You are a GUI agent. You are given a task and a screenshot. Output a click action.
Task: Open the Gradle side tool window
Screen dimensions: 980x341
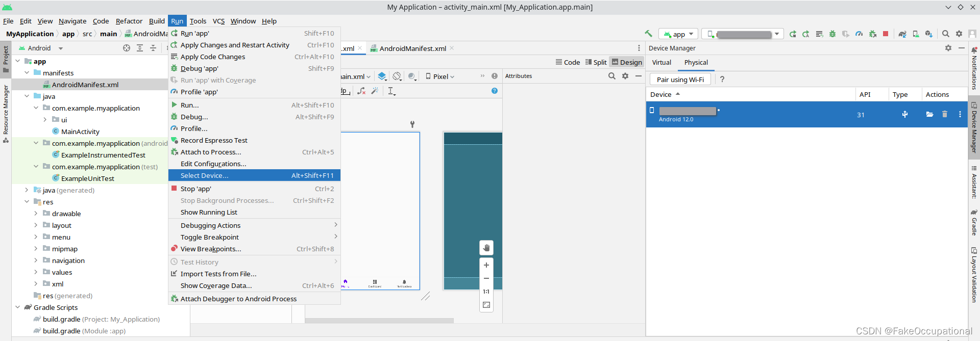[974, 222]
